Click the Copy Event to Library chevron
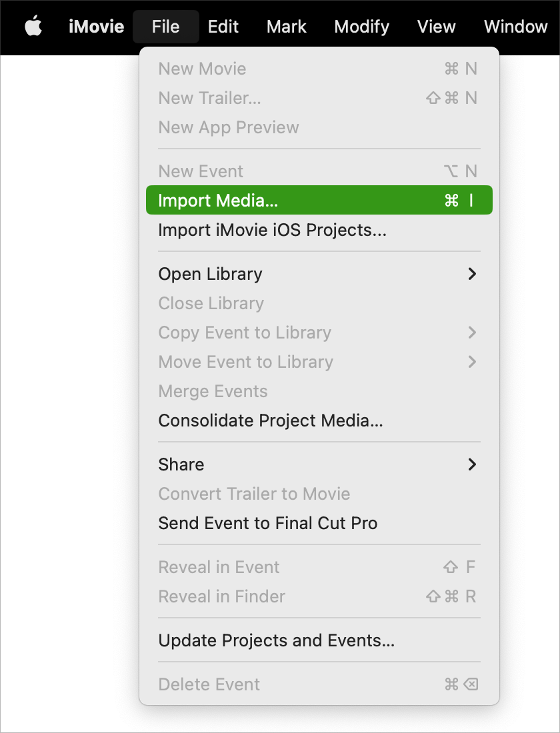This screenshot has height=733, width=560. click(472, 333)
